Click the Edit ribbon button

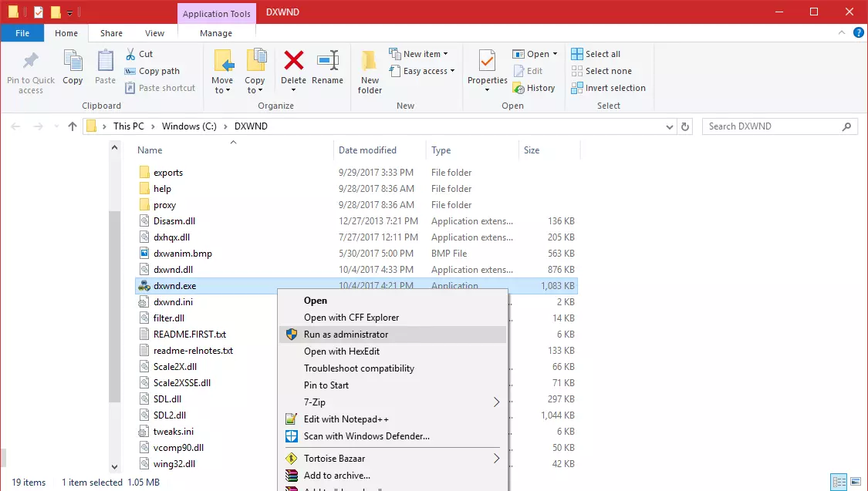click(x=528, y=71)
